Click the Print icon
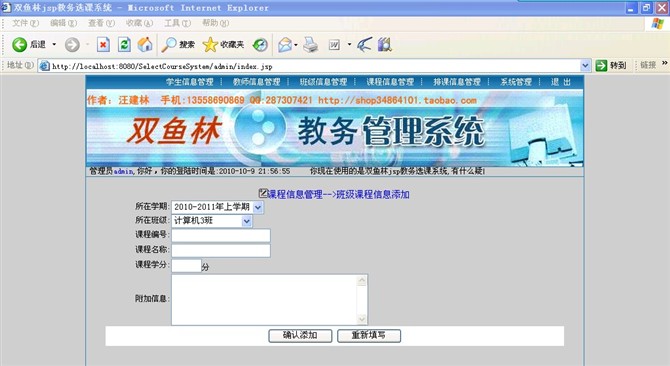Image resolution: width=670 pixels, height=366 pixels. coord(311,44)
